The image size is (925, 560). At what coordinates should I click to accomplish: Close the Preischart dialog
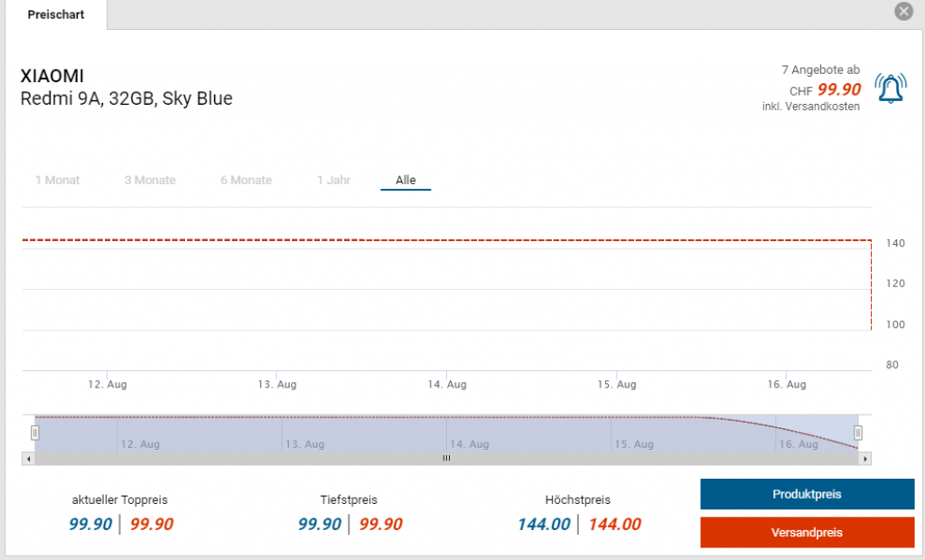pyautogui.click(x=903, y=12)
